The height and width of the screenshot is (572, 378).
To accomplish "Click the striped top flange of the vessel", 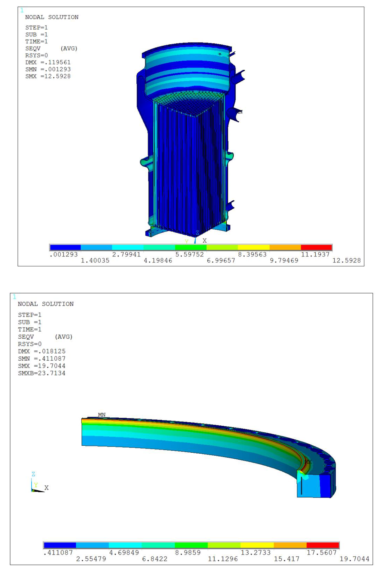I will (187, 69).
